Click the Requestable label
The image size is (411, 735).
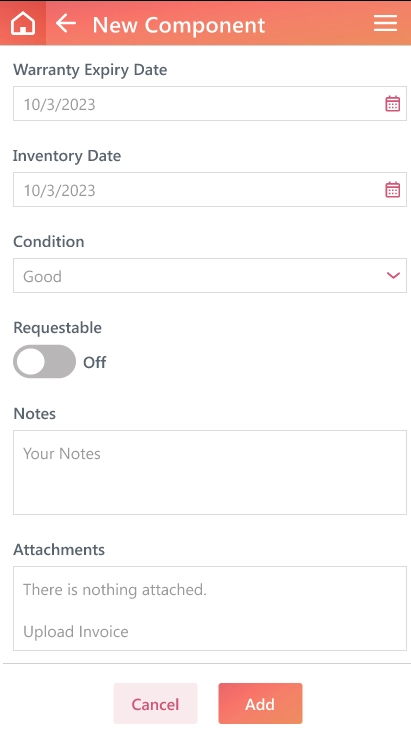point(57,328)
